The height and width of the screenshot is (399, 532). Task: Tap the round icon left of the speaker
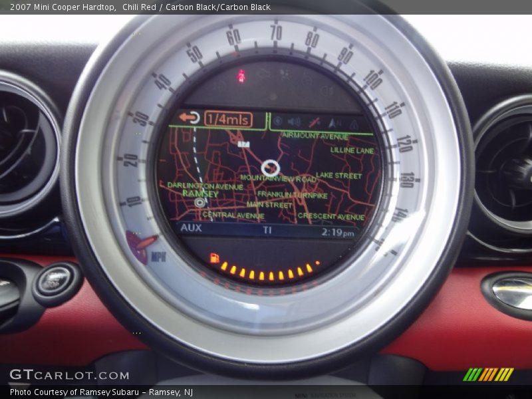277,121
